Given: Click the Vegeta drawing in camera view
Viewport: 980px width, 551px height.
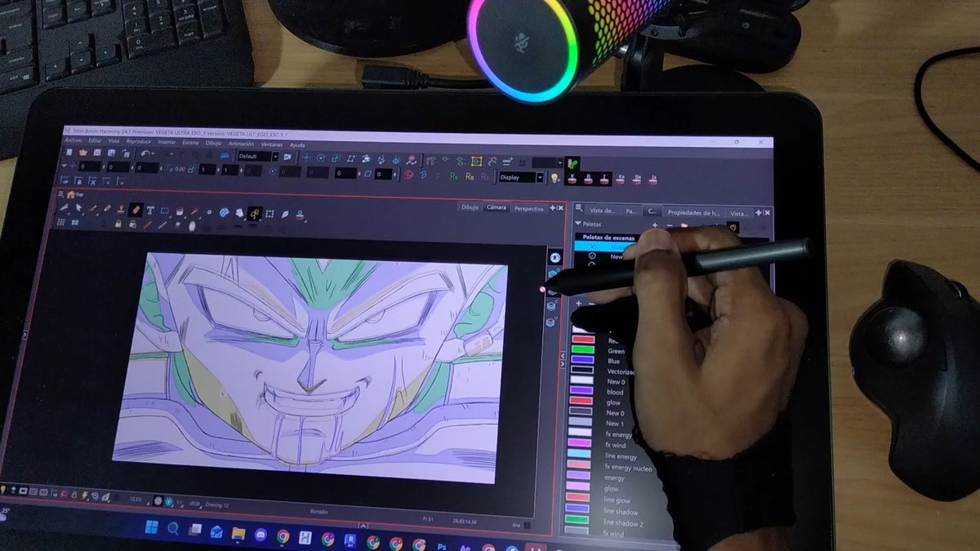Looking at the screenshot, I should 310,367.
